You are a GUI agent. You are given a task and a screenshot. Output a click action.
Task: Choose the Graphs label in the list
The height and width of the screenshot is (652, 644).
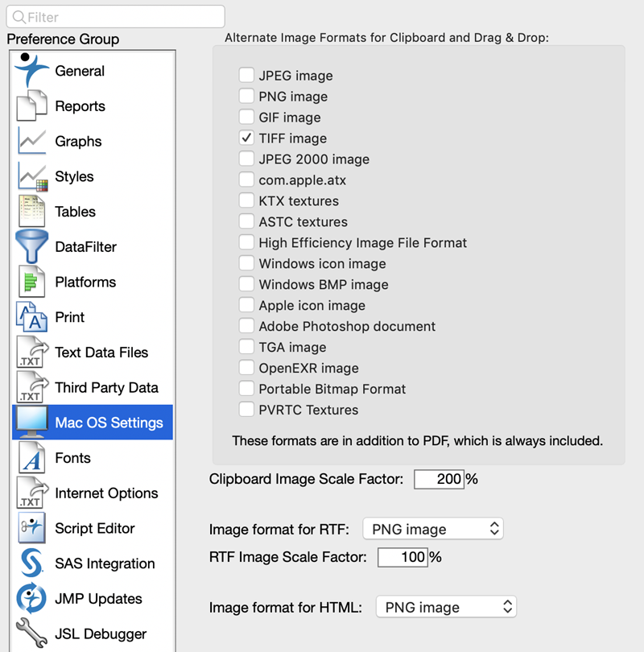coord(78,142)
